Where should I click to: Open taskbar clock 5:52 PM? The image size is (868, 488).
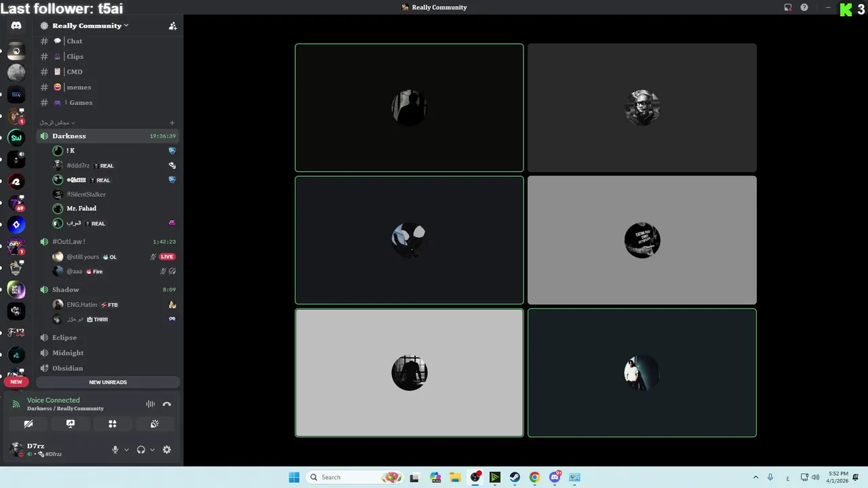click(838, 477)
